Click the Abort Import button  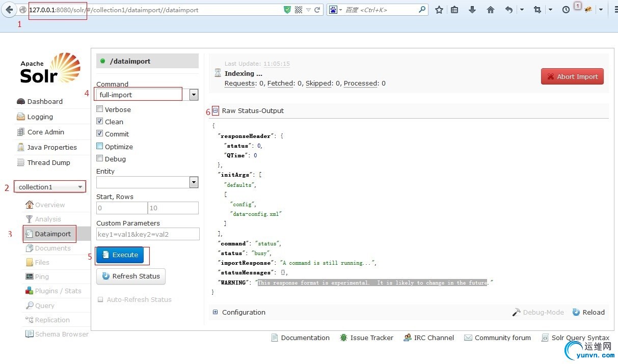tap(573, 76)
